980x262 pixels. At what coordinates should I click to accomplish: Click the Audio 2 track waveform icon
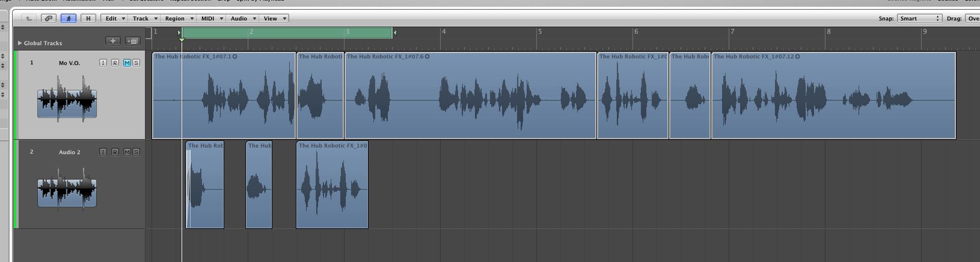[67, 187]
